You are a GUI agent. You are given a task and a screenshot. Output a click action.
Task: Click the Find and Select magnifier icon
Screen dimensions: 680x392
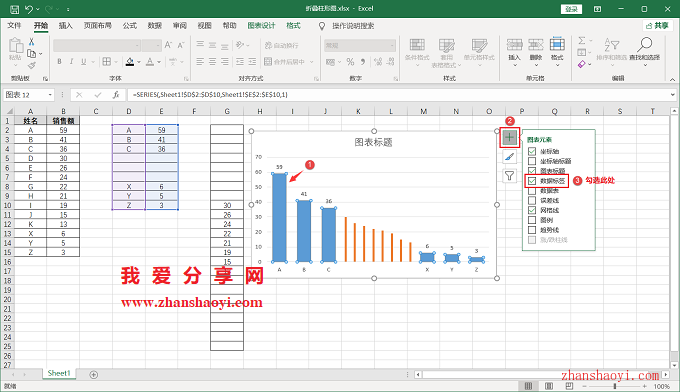point(645,44)
